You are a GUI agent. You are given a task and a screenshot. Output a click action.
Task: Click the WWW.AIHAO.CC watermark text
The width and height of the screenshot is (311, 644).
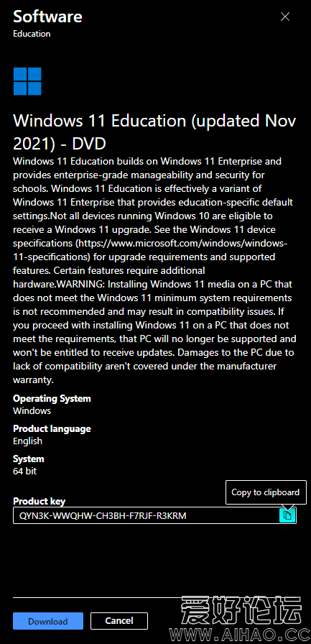coord(240,635)
